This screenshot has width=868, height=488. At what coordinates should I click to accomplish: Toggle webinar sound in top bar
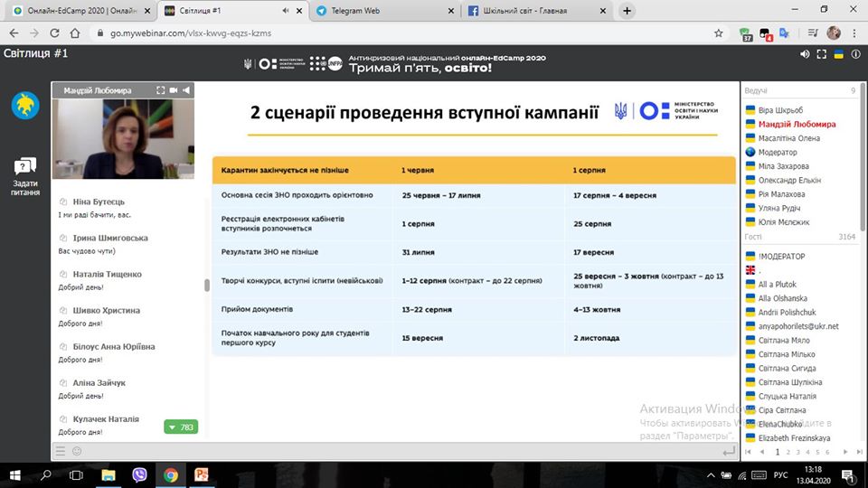coord(806,54)
